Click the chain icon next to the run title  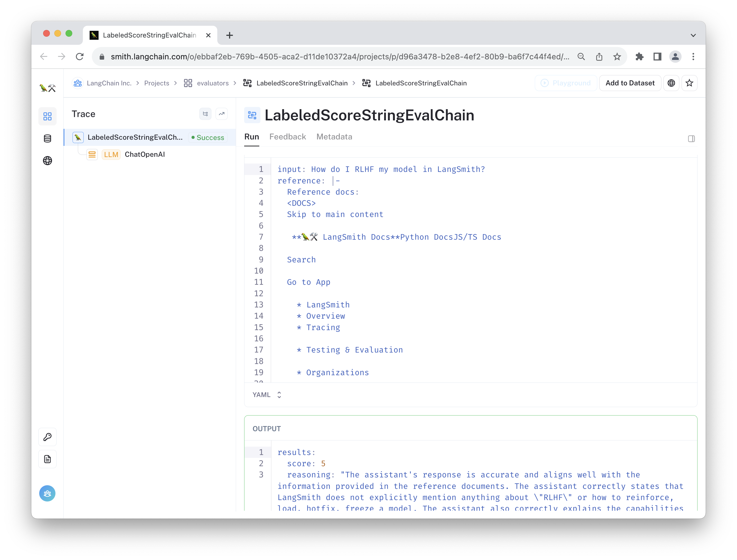pos(252,115)
